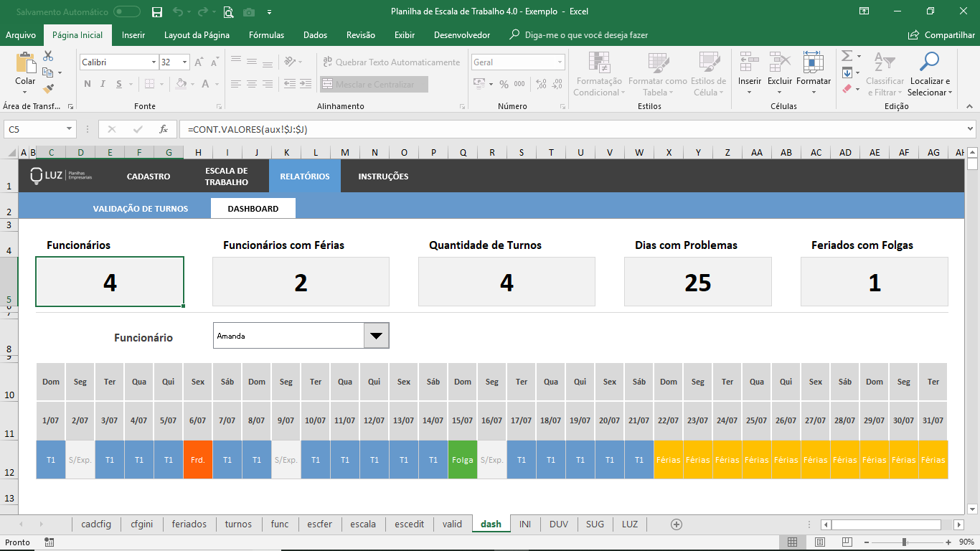Click the green Folga cell for 15/07
980x551 pixels.
point(463,460)
